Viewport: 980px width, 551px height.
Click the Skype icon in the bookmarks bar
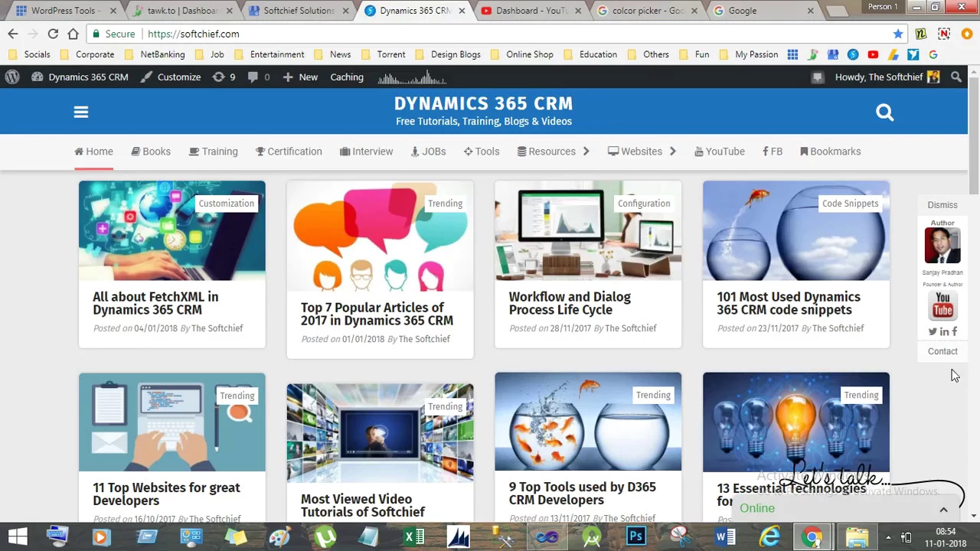click(853, 54)
